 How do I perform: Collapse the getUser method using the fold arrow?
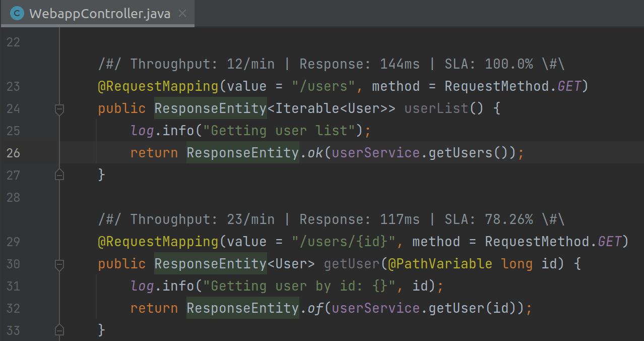pyautogui.click(x=59, y=264)
